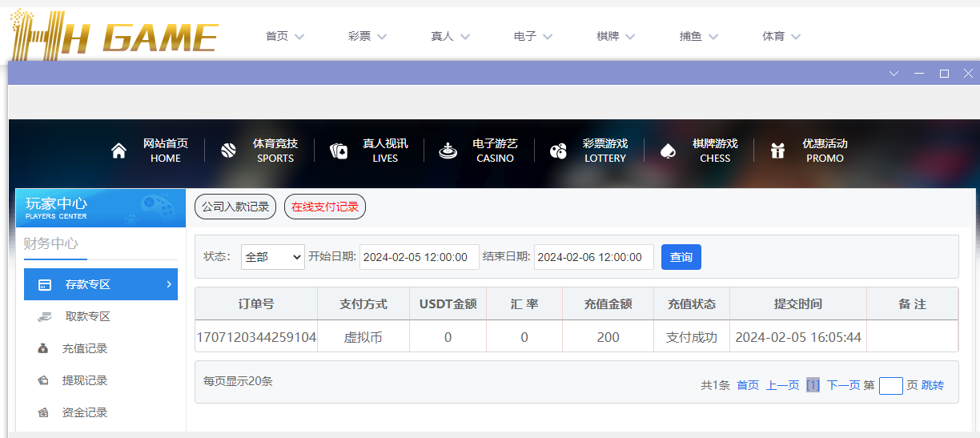Expand the 彩票 top menu dropdown
The image size is (980, 438).
click(367, 36)
